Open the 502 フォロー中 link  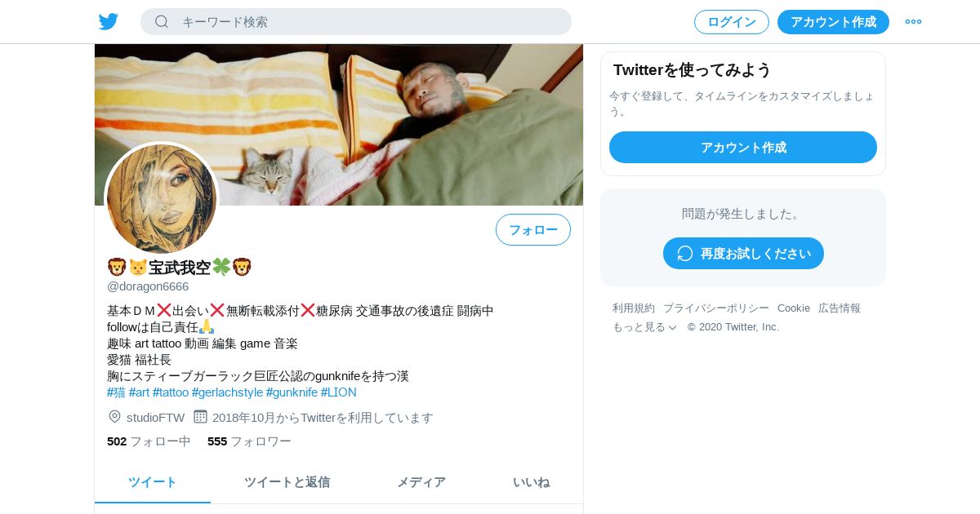[x=149, y=441]
